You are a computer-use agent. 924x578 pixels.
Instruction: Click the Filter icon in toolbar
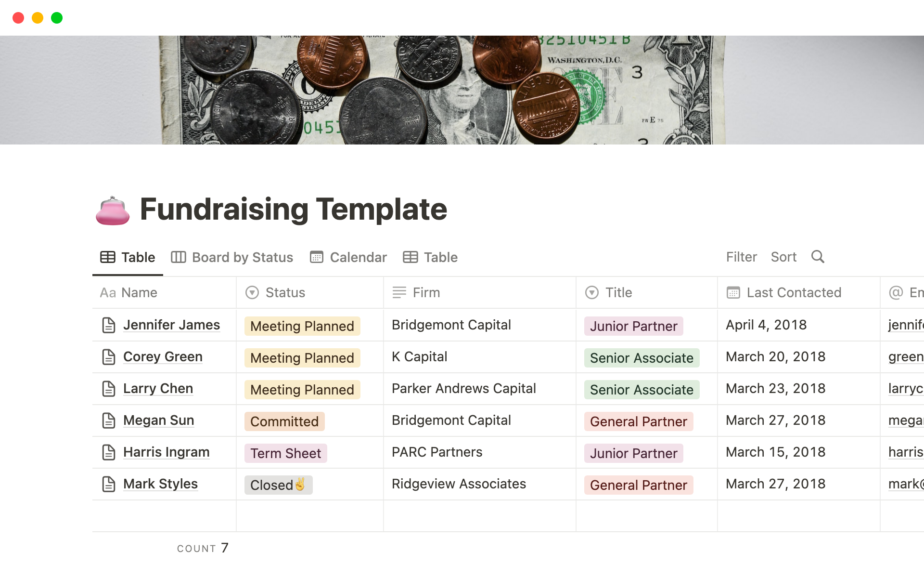740,256
